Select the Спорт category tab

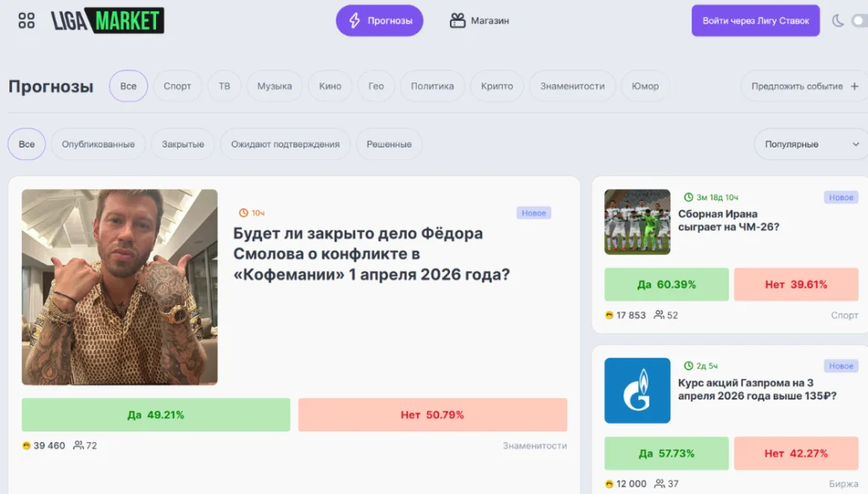177,86
